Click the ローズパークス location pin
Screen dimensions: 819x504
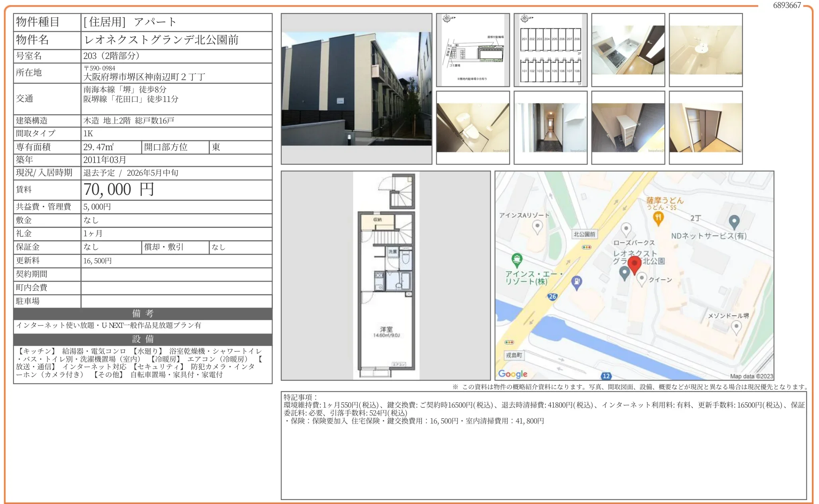[x=626, y=229]
